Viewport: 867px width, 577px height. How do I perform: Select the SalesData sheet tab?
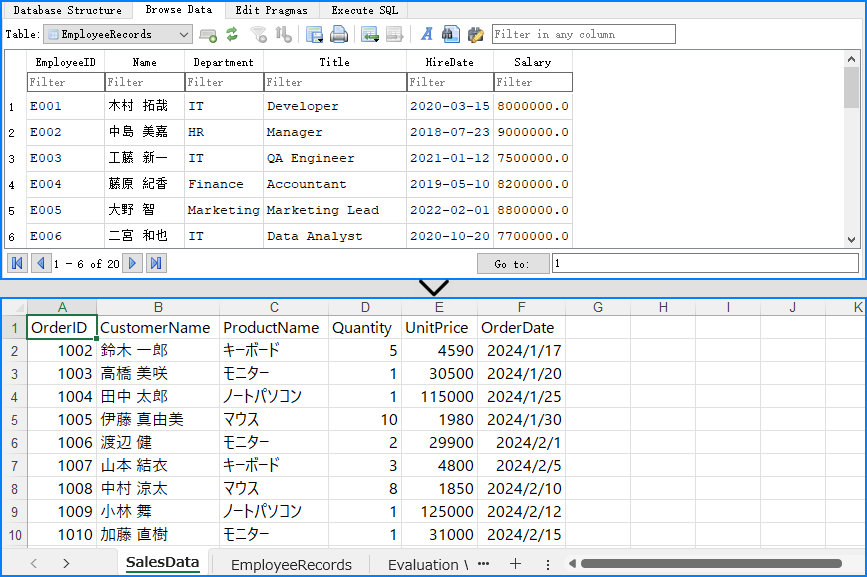coord(162,563)
